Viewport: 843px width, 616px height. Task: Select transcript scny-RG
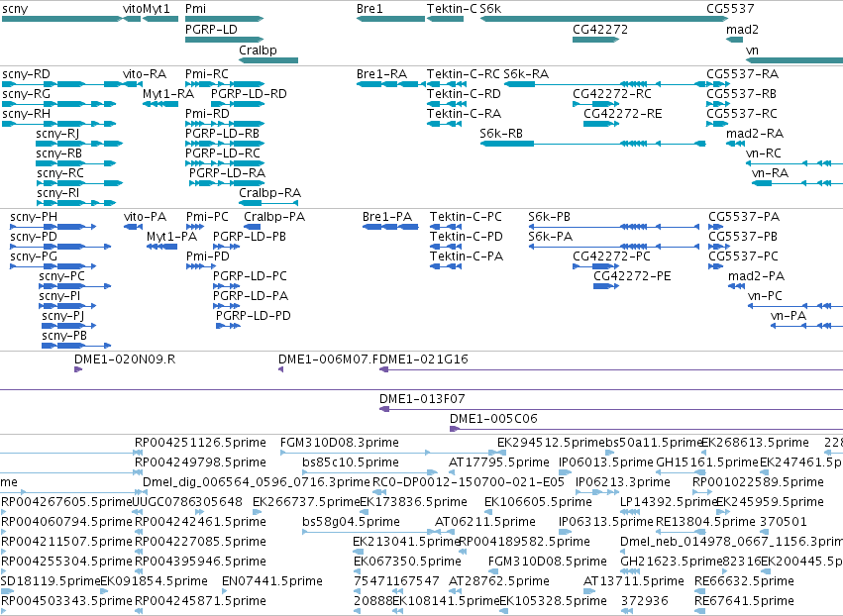(x=27, y=94)
